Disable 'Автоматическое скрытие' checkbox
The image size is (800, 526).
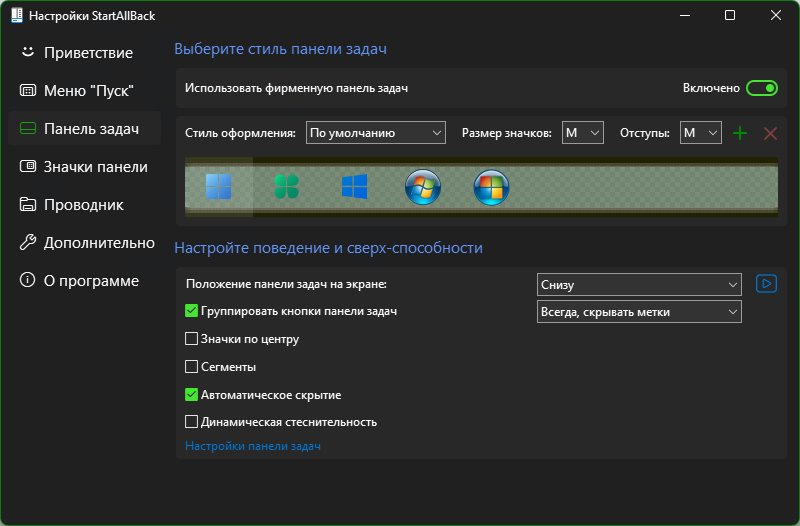(191, 395)
